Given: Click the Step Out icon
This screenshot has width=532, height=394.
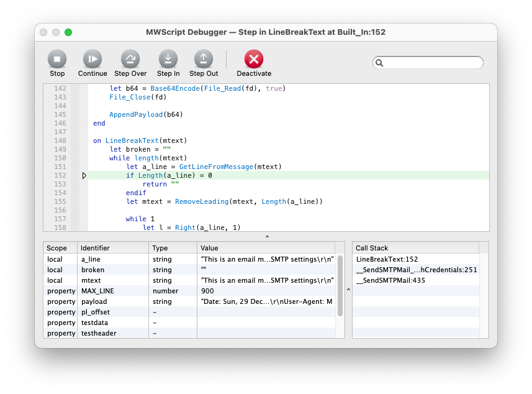Looking at the screenshot, I should coord(204,60).
